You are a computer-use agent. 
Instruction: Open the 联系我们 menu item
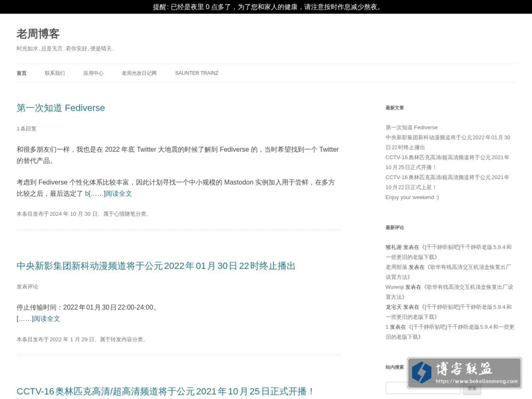coord(55,73)
